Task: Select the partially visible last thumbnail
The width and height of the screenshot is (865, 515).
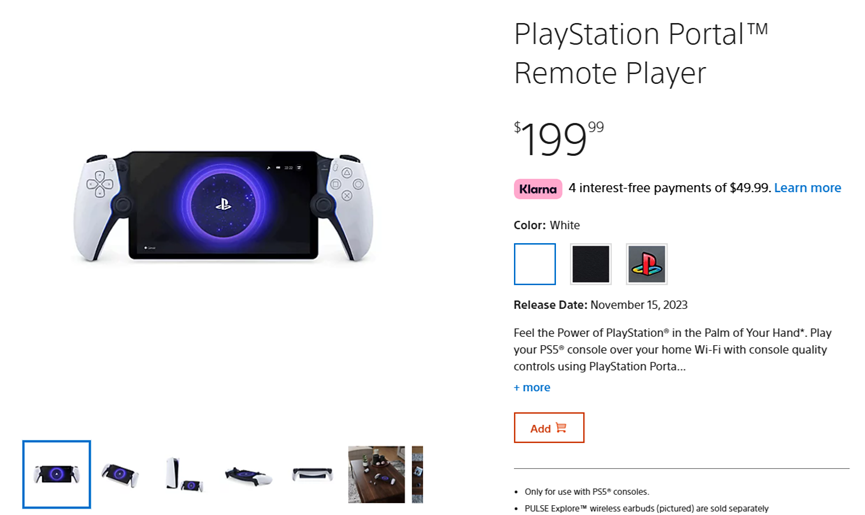Action: tap(417, 474)
